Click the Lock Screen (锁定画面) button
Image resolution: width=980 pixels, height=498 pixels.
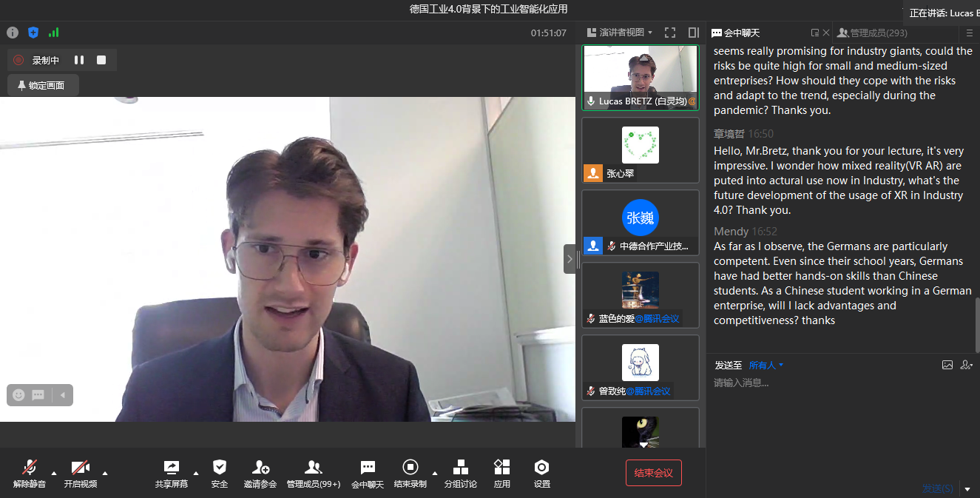pos(43,85)
